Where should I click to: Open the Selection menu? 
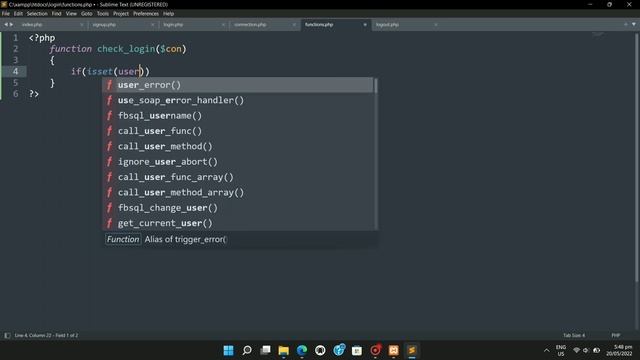tap(37, 13)
